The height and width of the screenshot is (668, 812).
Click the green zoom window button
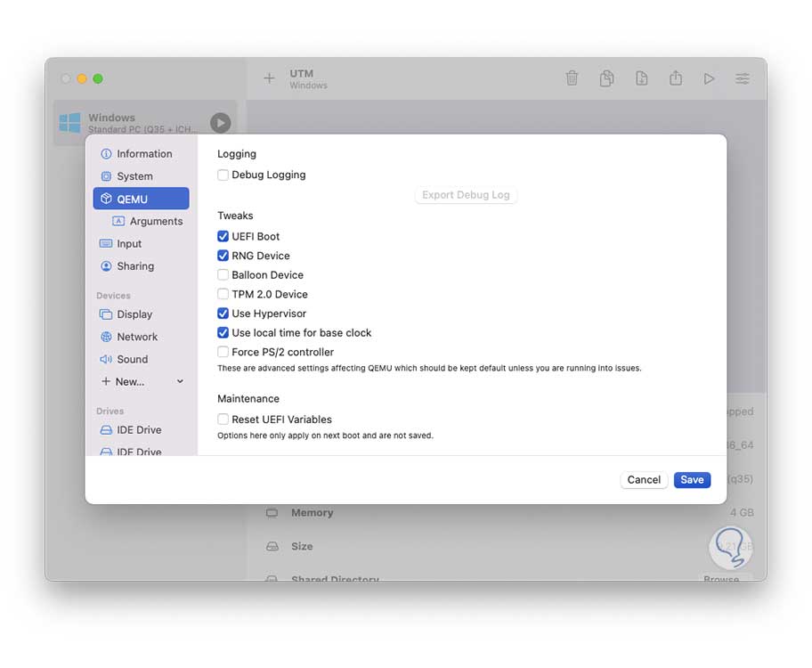pos(98,78)
